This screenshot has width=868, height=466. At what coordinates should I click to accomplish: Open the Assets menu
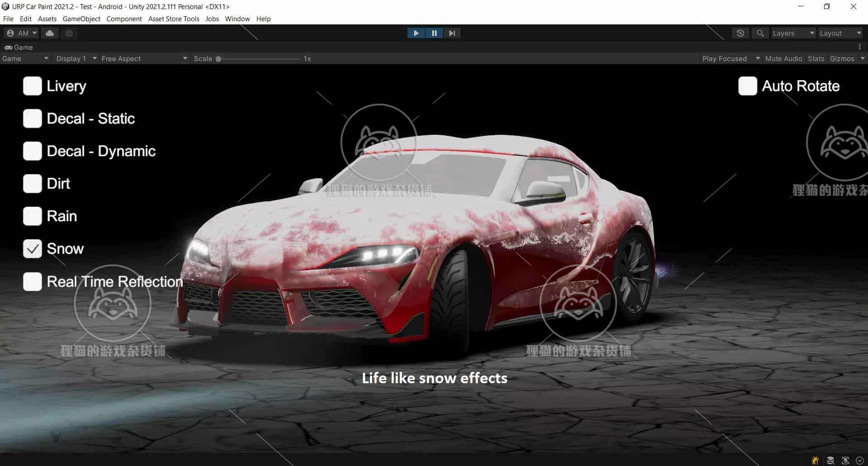(x=47, y=19)
